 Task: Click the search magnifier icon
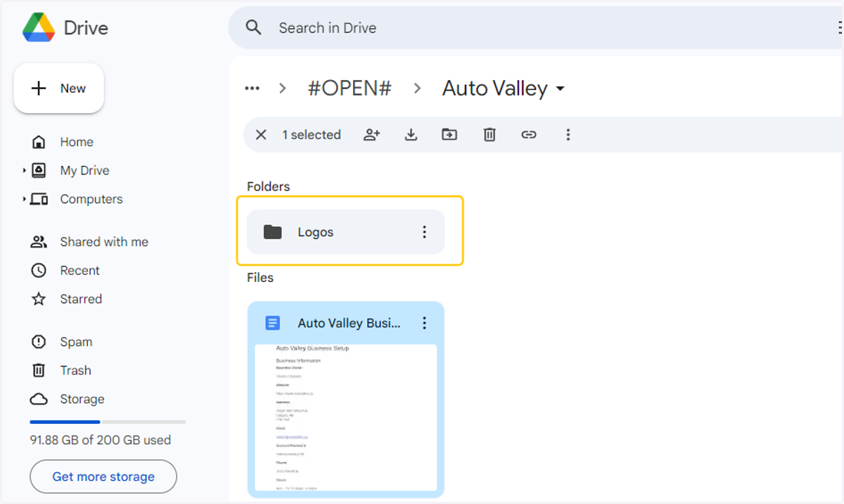pos(253,28)
